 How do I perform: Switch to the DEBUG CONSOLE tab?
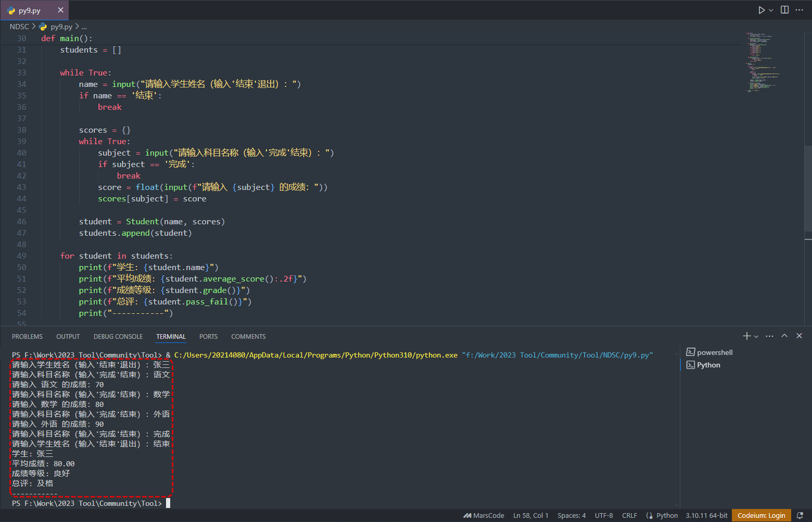[x=118, y=337]
